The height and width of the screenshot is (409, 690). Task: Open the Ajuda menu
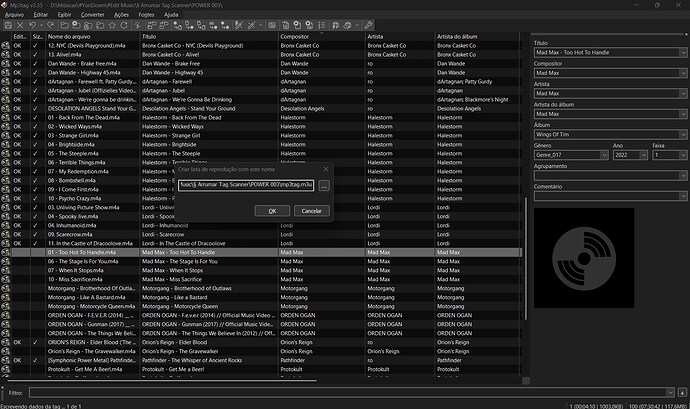point(171,15)
